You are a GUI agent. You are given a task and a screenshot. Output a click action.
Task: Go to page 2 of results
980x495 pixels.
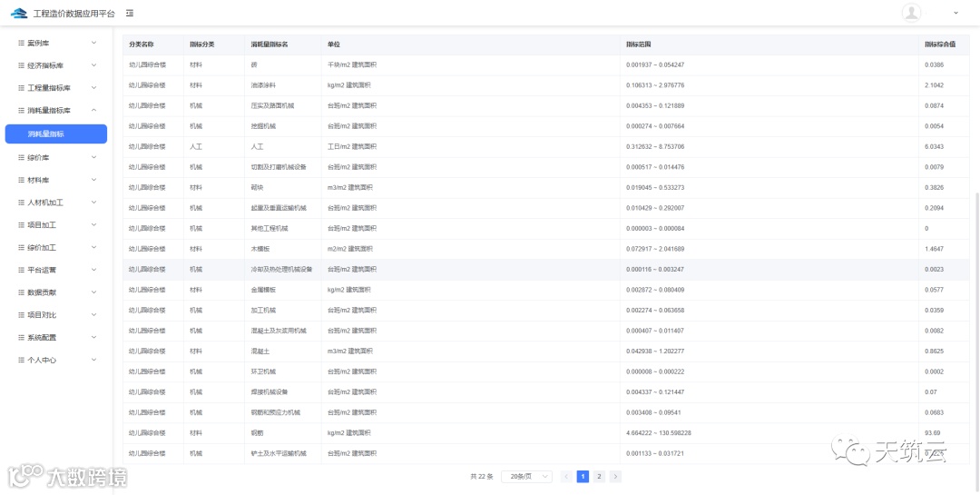[599, 477]
